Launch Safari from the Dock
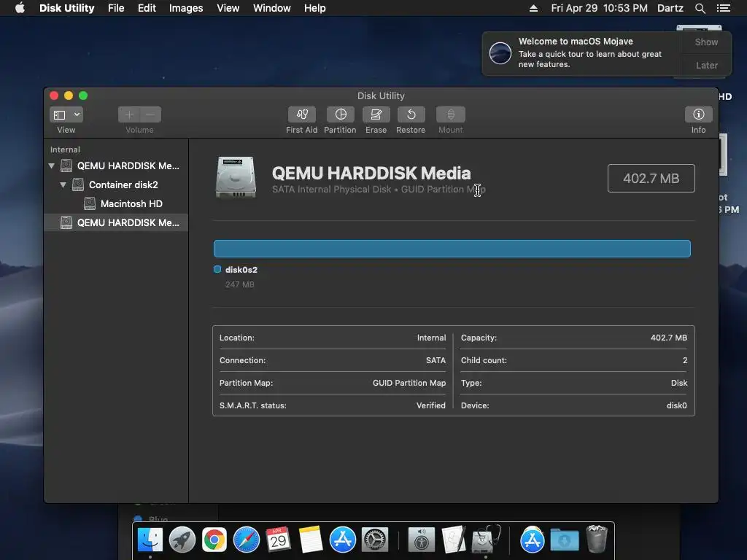 247,540
